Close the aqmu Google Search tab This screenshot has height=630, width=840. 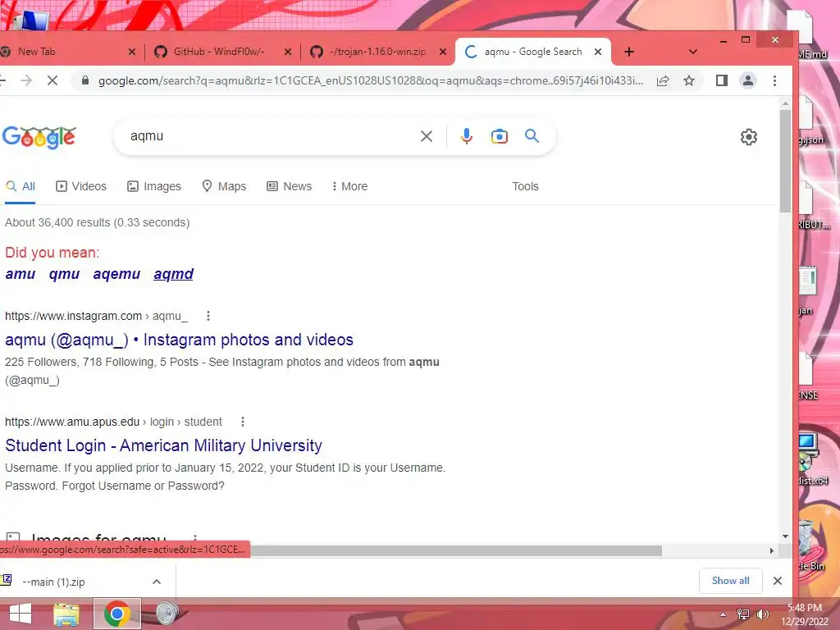tap(598, 52)
